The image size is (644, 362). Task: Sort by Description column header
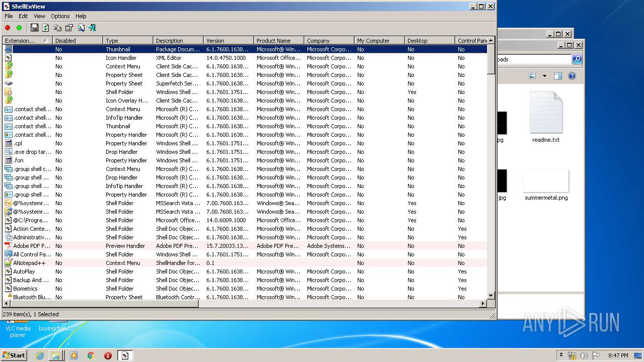click(179, 41)
